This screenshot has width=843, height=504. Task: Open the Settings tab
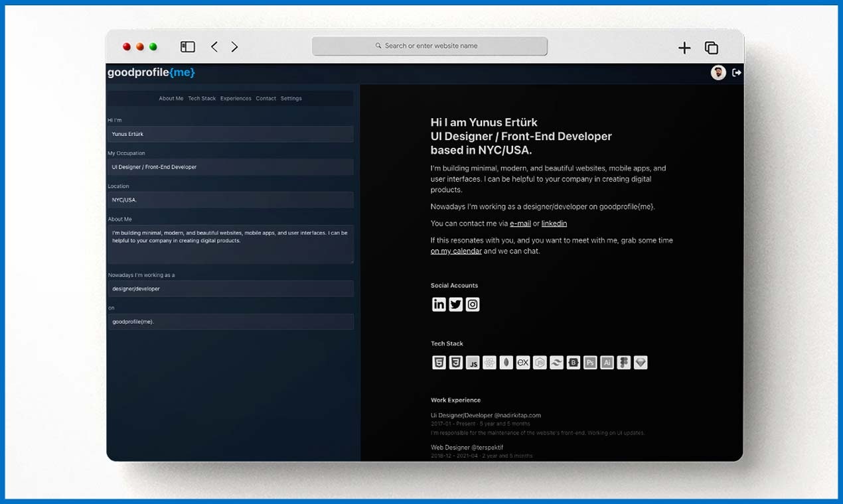coord(291,98)
